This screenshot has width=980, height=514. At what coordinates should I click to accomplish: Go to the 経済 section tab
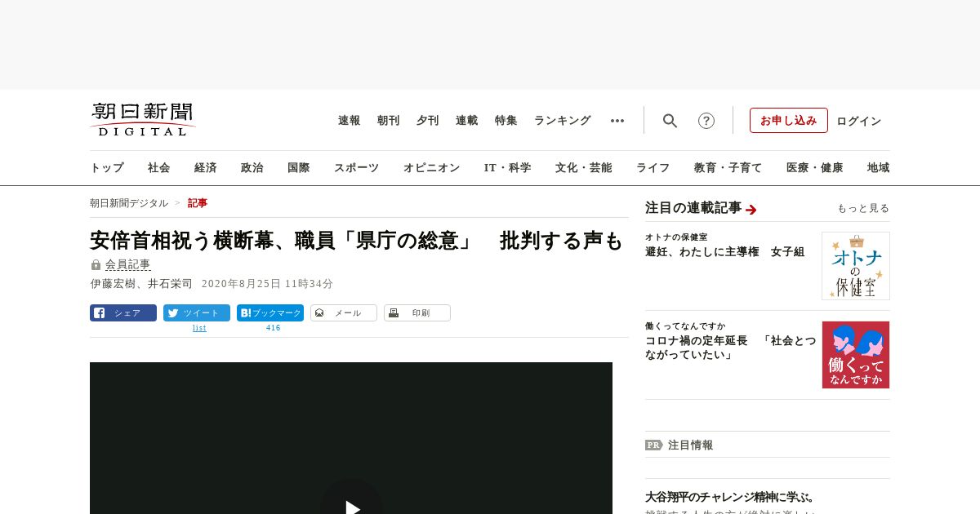[206, 168]
